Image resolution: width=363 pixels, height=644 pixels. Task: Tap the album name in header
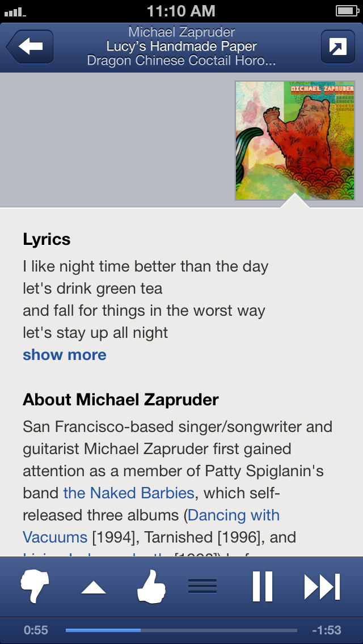(181, 60)
